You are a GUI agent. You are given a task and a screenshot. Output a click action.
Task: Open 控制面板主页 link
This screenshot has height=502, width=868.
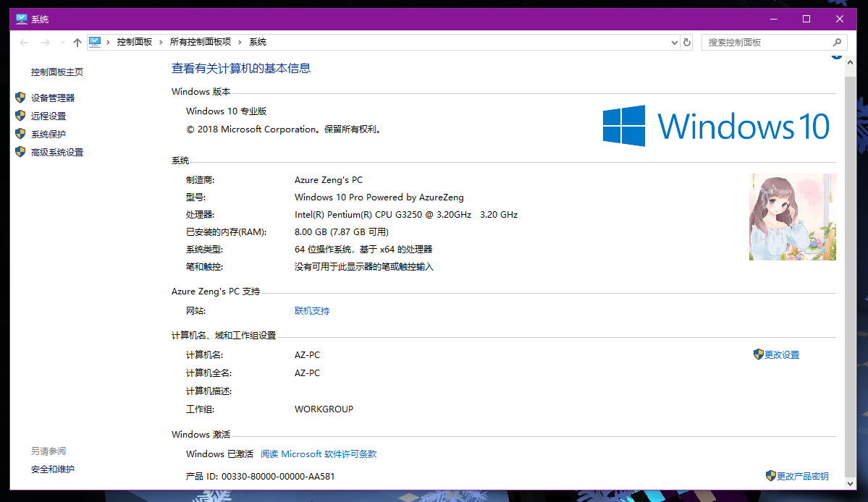coord(57,72)
